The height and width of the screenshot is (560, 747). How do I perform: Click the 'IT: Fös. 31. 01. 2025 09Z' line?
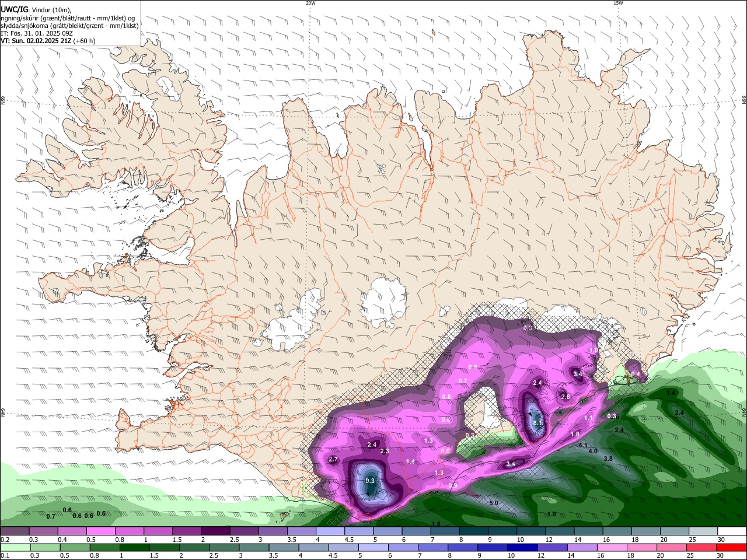[36, 33]
